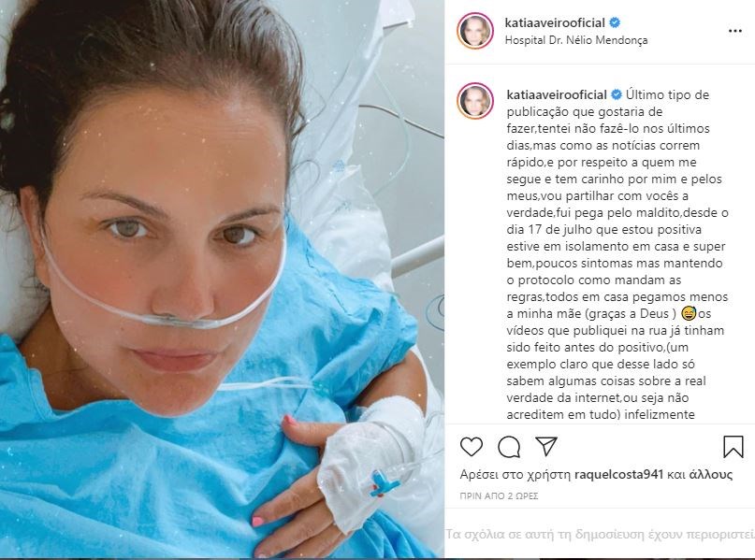Click the restricted comments notice text
The height and width of the screenshot is (560, 755).
coord(600,534)
